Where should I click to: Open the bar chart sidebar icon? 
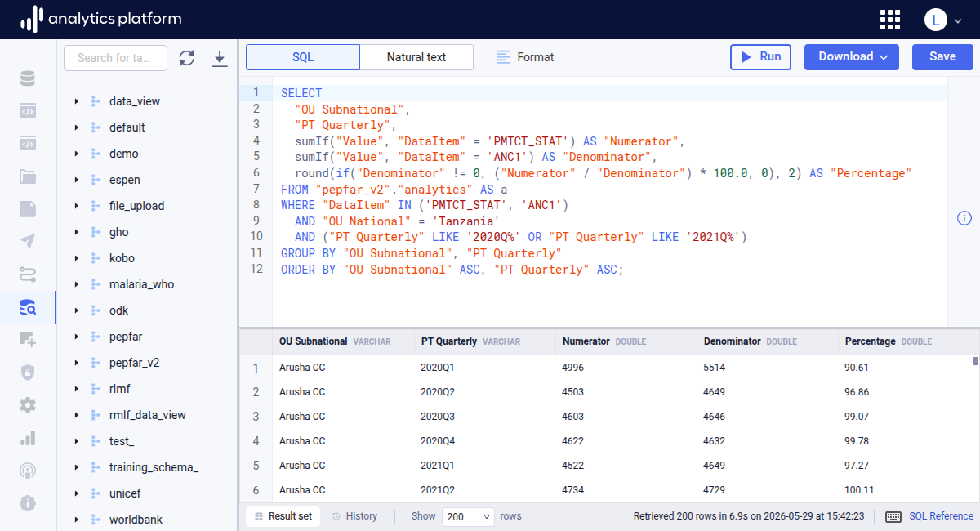pos(28,438)
